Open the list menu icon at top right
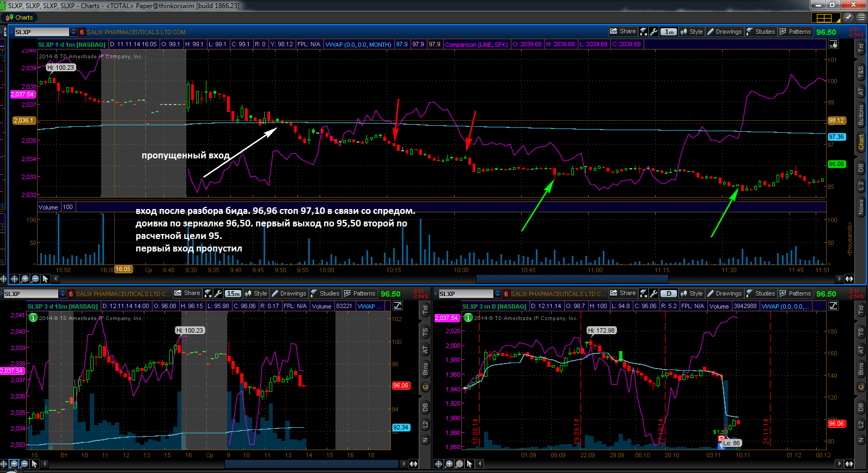 [861, 17]
